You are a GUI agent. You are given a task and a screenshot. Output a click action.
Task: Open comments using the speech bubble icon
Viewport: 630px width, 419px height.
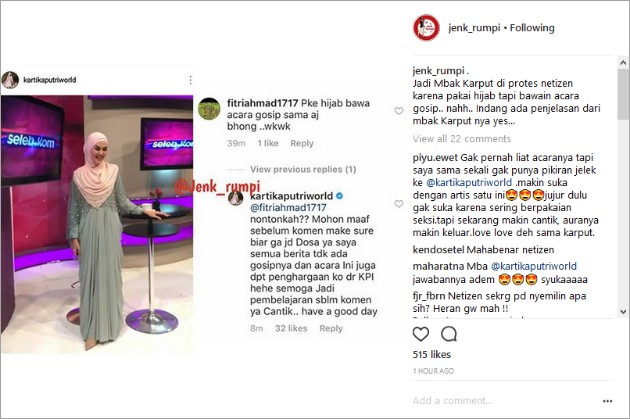pyautogui.click(x=449, y=334)
